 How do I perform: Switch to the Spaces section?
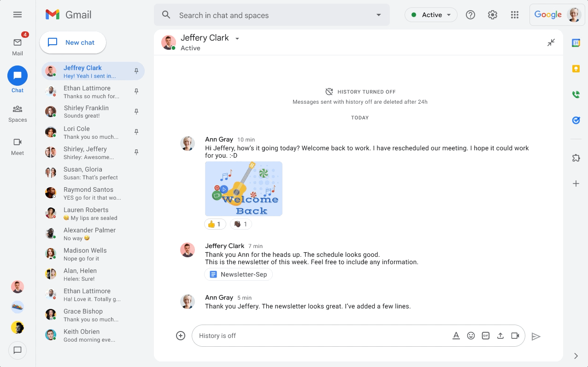coord(18,112)
